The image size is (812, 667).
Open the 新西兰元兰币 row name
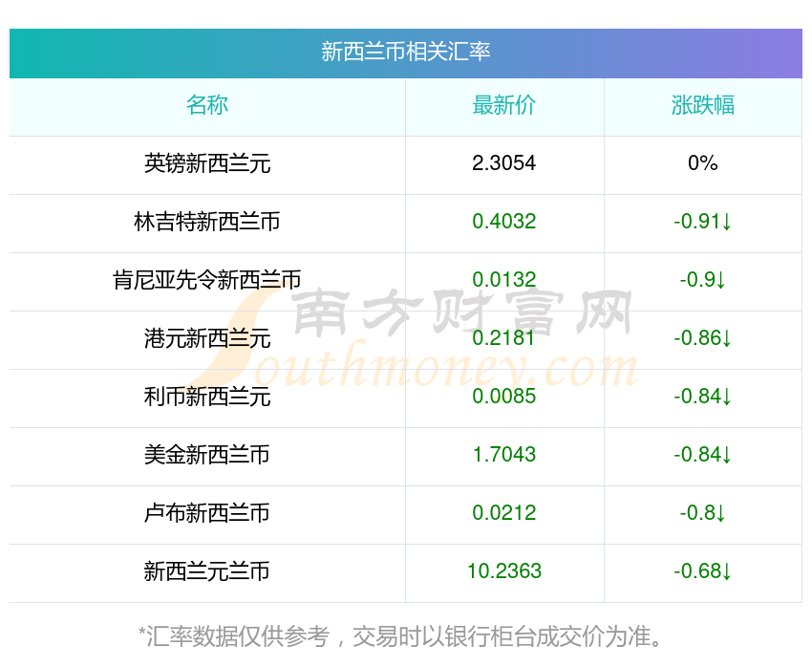(x=207, y=571)
